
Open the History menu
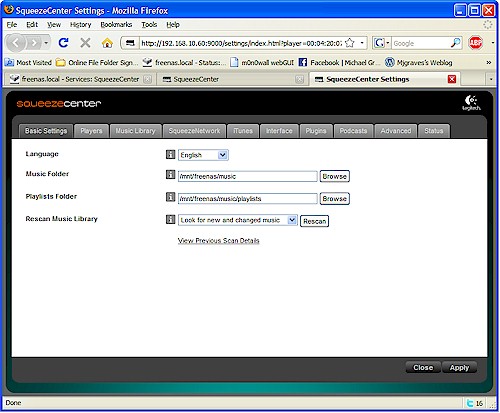tap(80, 25)
